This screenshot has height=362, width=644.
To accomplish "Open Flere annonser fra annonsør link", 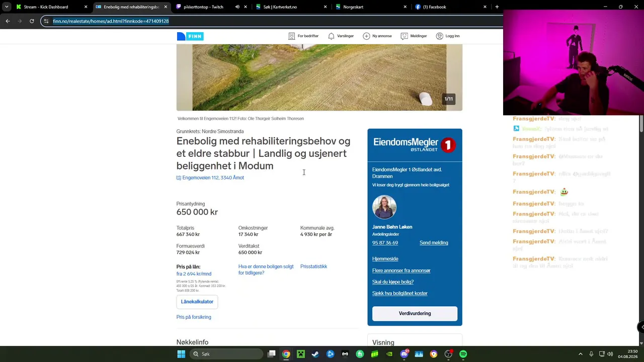I will pos(401,270).
